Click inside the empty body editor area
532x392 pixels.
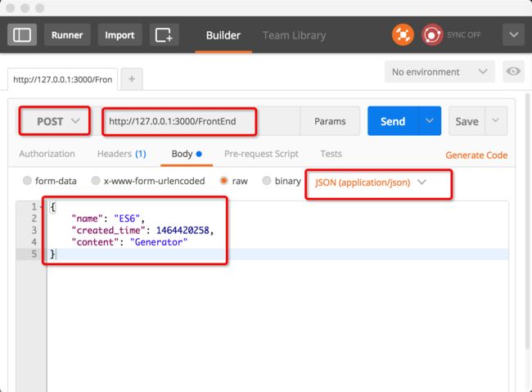click(x=277, y=326)
